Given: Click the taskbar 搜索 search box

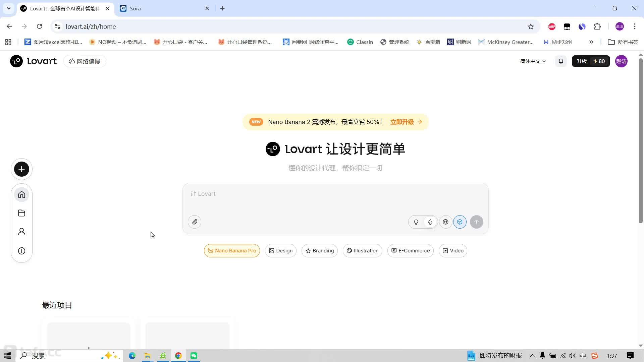Looking at the screenshot, I should pos(69,356).
